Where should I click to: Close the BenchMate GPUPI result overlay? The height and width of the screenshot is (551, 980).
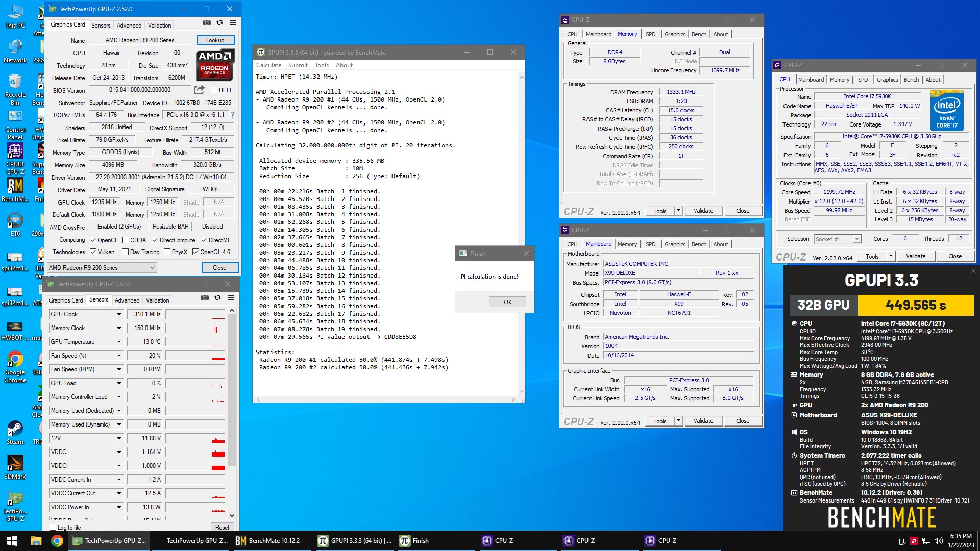pos(973,271)
